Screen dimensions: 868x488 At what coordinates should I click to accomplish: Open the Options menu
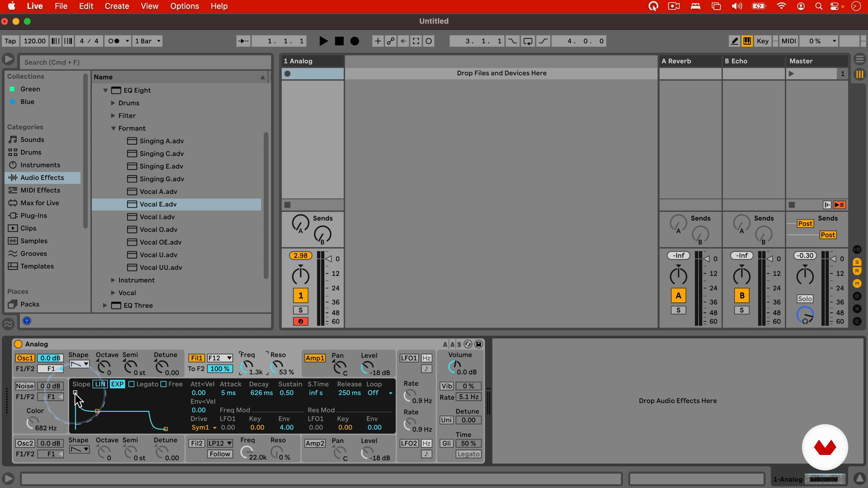click(x=184, y=6)
